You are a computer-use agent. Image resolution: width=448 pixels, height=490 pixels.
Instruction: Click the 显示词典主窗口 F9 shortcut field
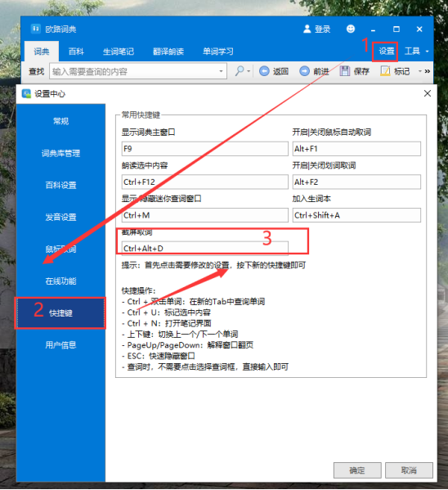204,148
